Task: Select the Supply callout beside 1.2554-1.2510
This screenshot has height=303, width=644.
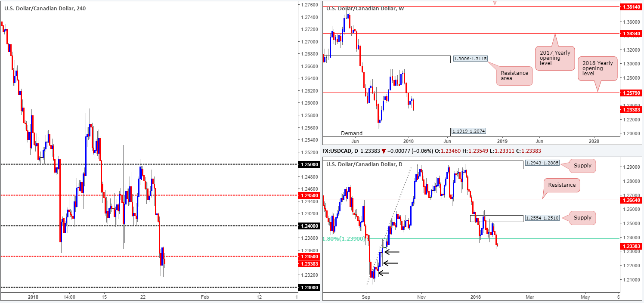Action: [582, 218]
